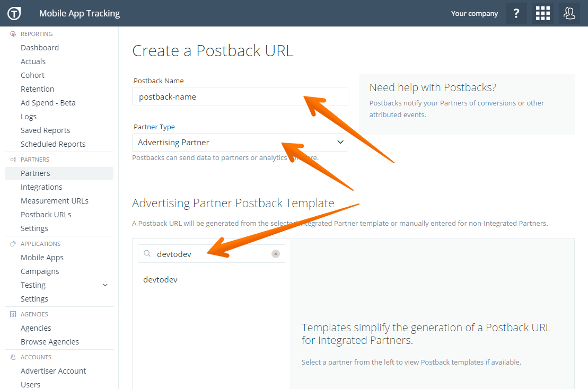The height and width of the screenshot is (389, 588).
Task: Navigate to Mobile Apps
Action: tap(42, 258)
